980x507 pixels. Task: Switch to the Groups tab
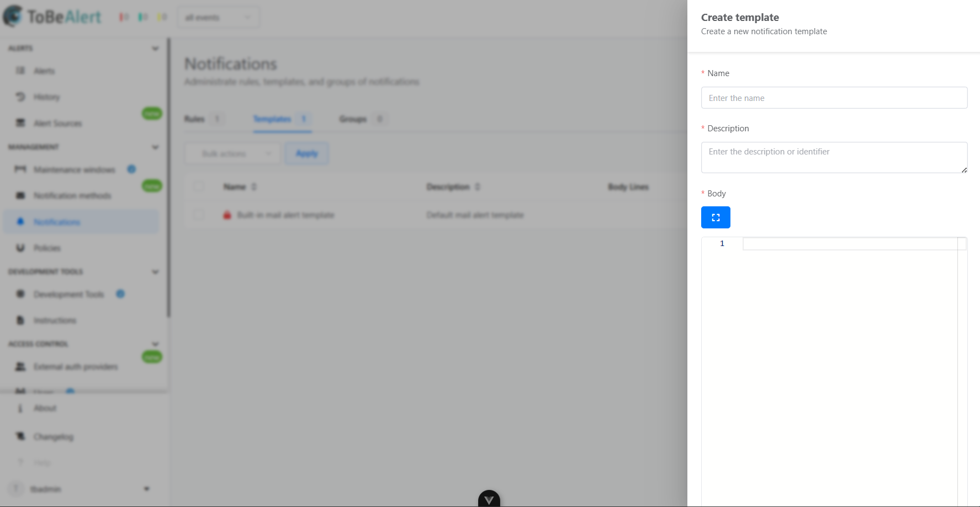363,119
